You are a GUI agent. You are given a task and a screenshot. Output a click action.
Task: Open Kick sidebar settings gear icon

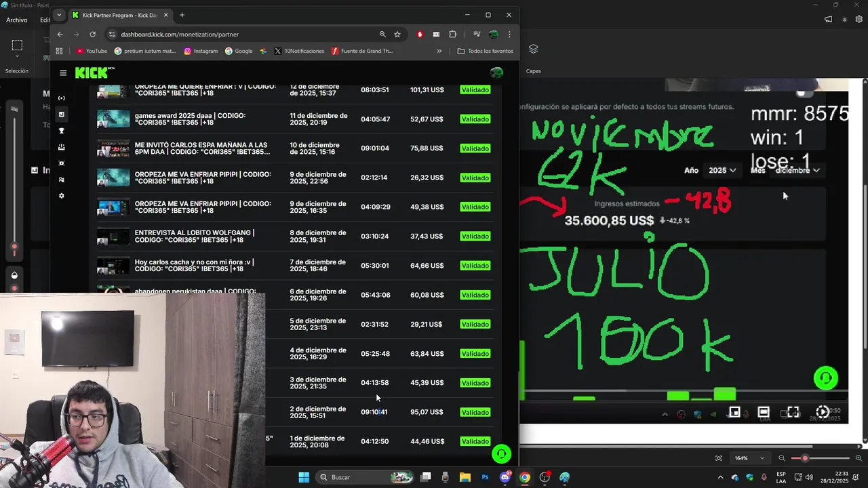pos(62,196)
